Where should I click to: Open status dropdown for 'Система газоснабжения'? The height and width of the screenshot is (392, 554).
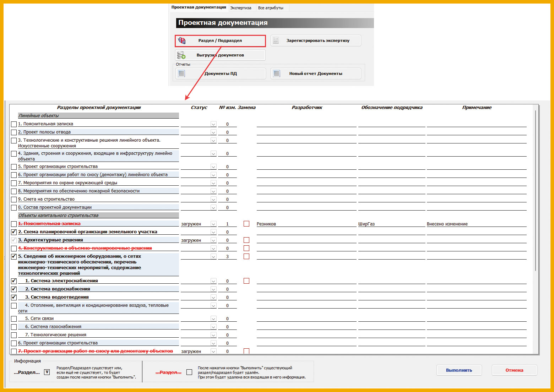[213, 327]
